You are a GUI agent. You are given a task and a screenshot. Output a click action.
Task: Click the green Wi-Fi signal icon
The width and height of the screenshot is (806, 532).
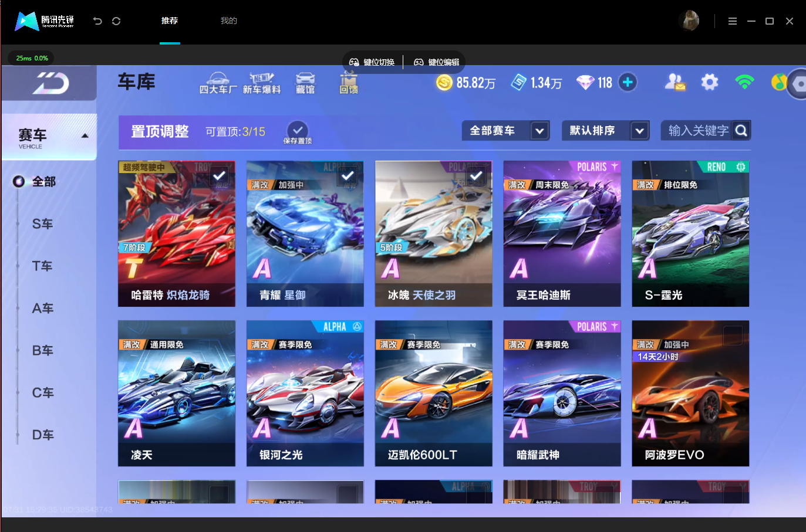744,82
